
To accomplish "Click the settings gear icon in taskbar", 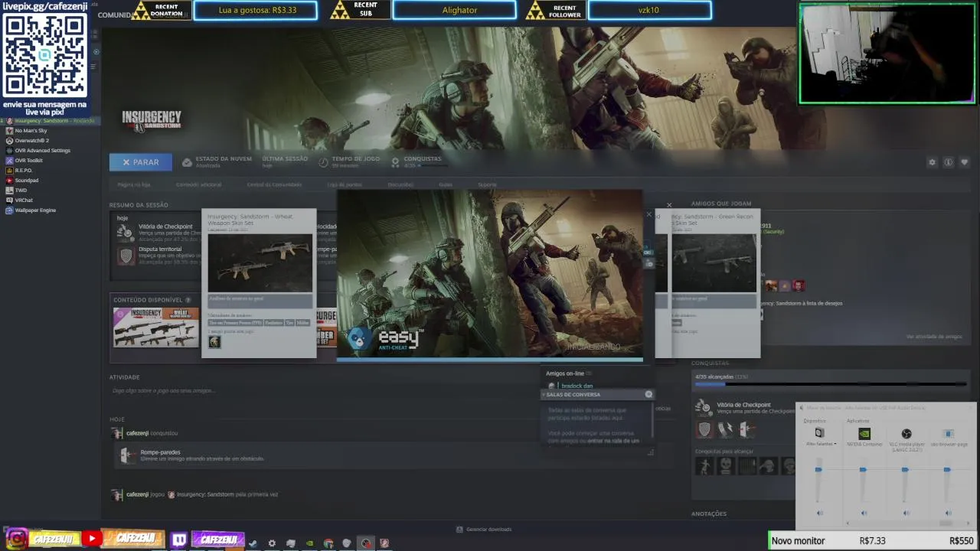I will (272, 543).
